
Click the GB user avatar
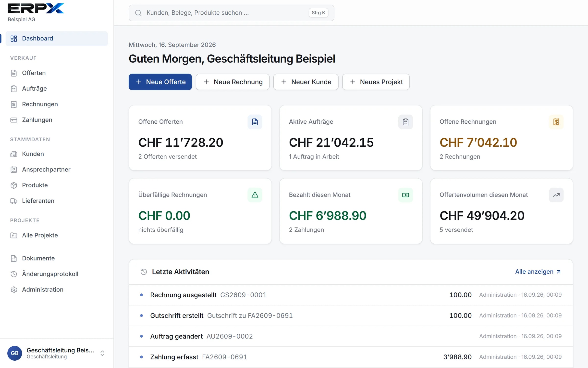point(15,353)
